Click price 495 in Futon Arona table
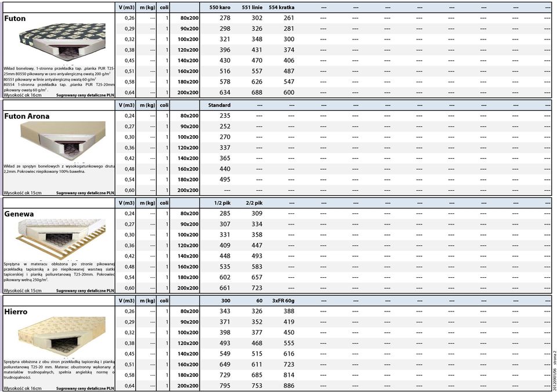 225,180
